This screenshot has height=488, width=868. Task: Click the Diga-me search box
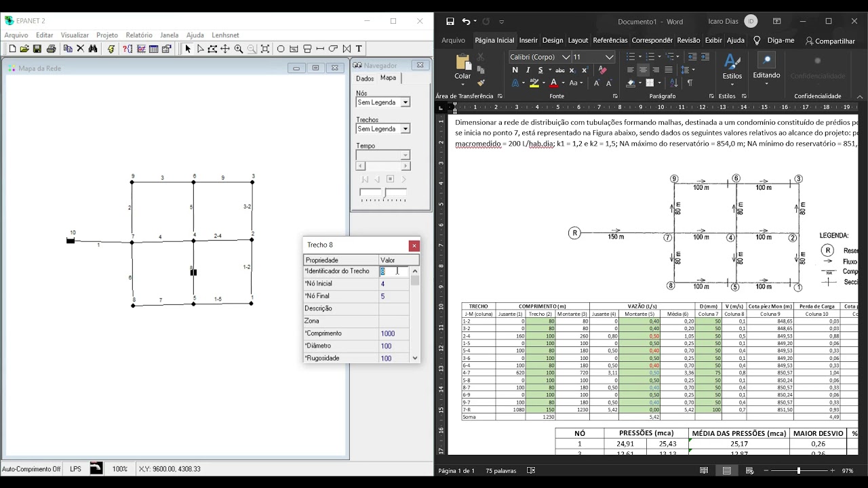point(774,41)
